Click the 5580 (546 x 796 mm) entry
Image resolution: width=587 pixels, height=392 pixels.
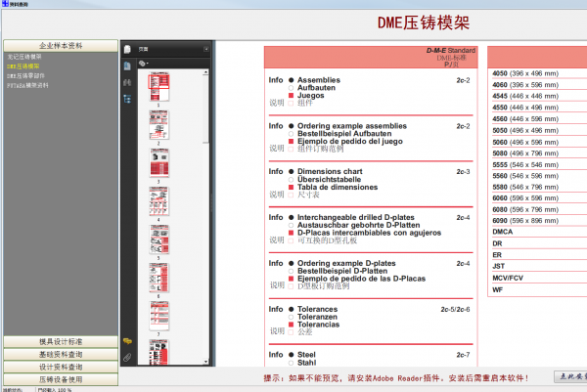click(525, 187)
